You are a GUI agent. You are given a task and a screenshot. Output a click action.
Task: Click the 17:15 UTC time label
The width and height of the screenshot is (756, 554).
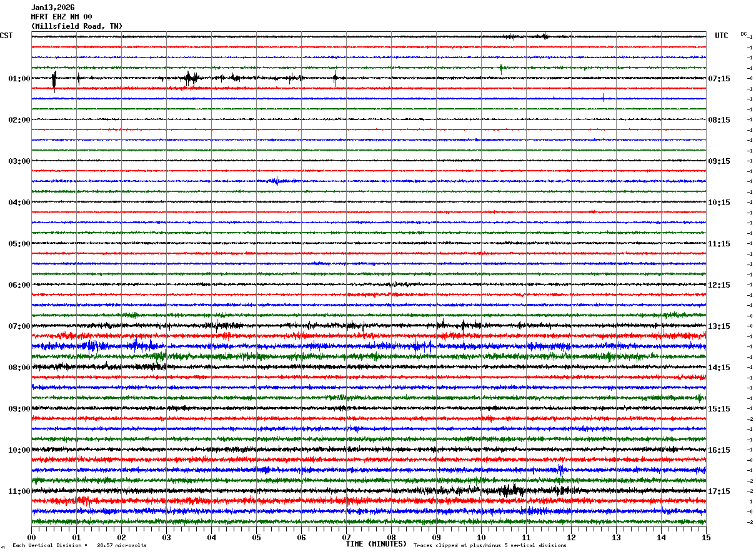pos(719,491)
